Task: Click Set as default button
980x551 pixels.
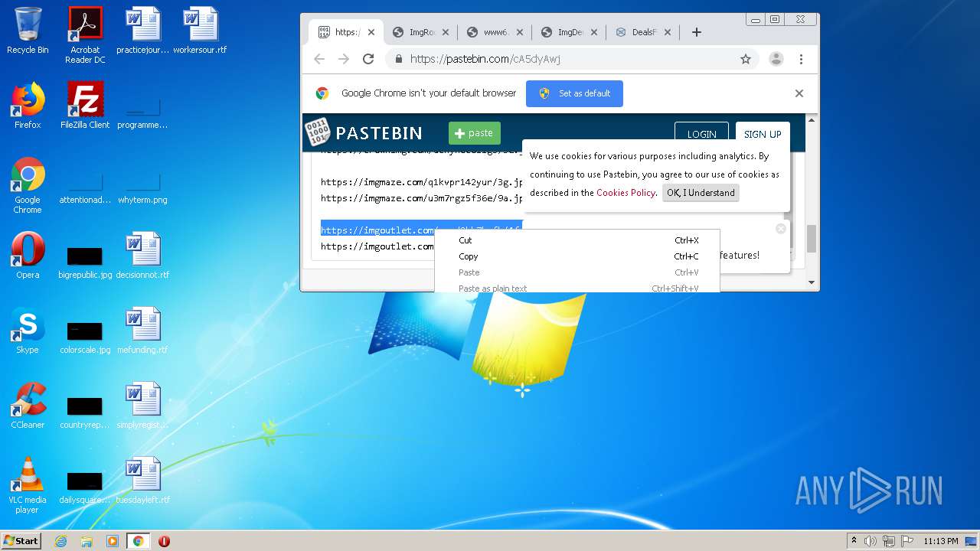Action: click(574, 93)
